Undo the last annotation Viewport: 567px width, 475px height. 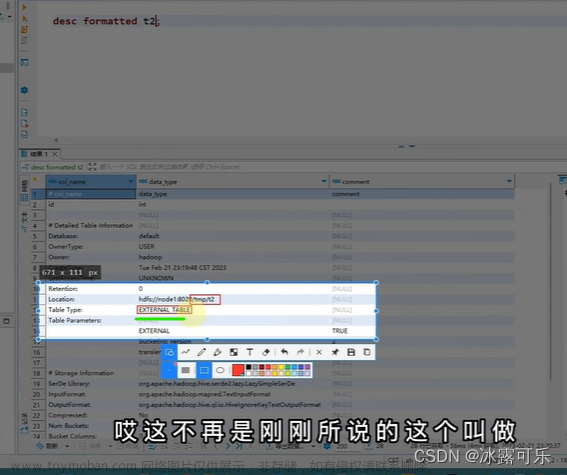285,352
